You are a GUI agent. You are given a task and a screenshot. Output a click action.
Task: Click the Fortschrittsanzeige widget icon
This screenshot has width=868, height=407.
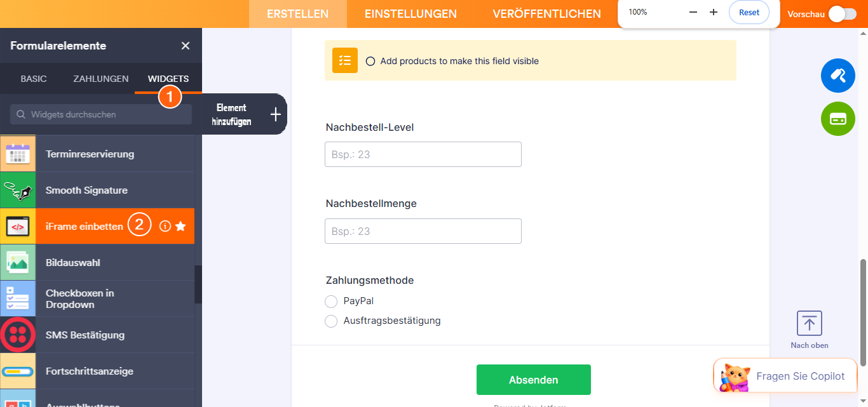18,371
